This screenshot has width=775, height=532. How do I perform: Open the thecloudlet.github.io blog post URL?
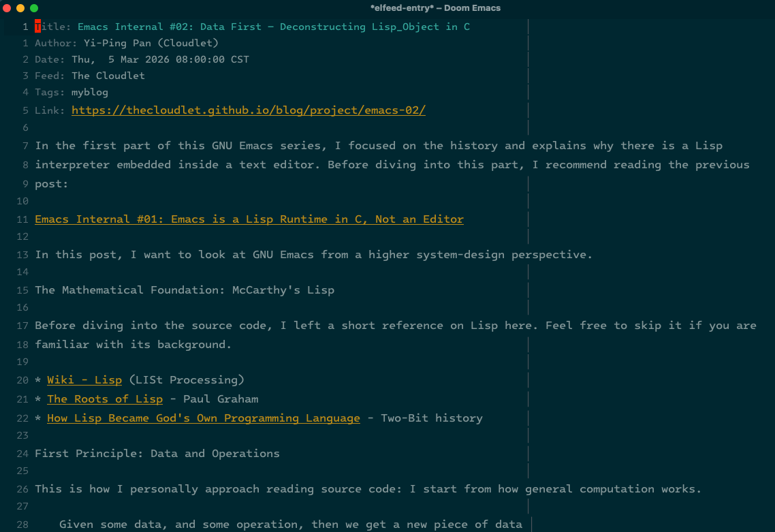click(x=249, y=110)
